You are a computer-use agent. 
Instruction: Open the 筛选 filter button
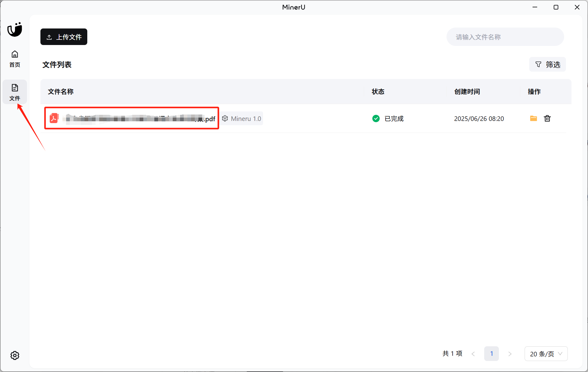pos(547,65)
